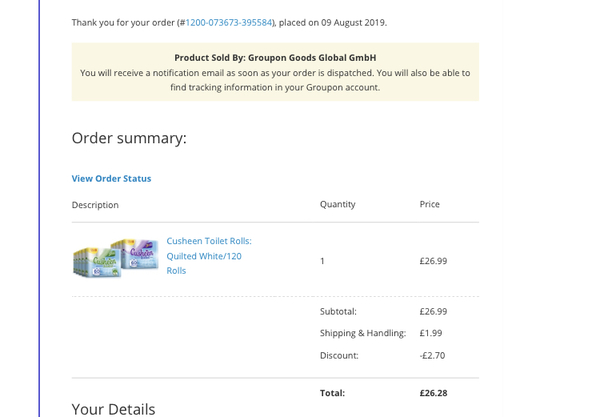Open the Cusheen Toilet Rolls product link
This screenshot has height=417, width=600.
[x=208, y=255]
